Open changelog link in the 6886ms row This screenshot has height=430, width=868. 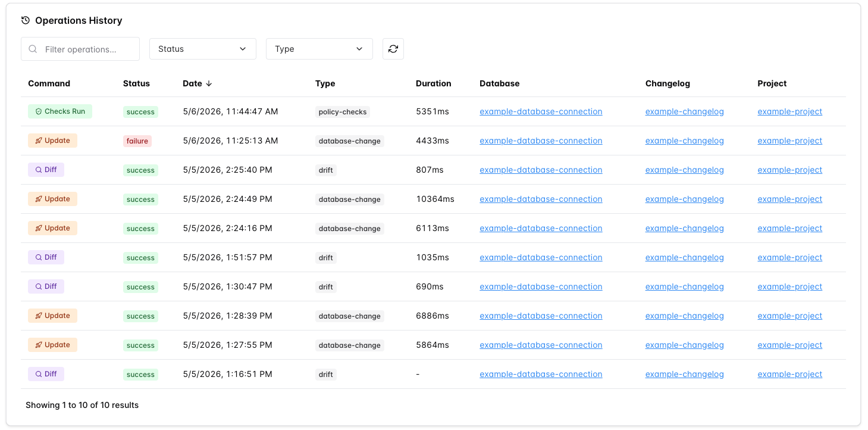[685, 316]
